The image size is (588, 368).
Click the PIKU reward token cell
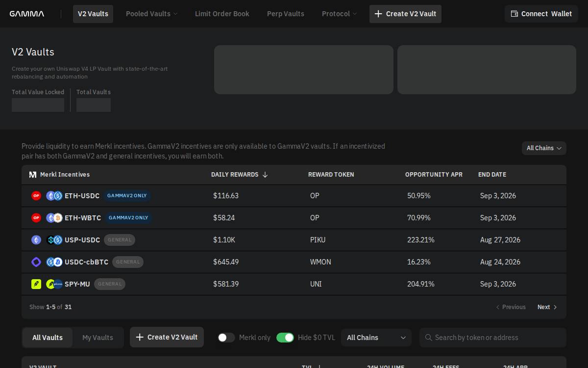coord(318,240)
